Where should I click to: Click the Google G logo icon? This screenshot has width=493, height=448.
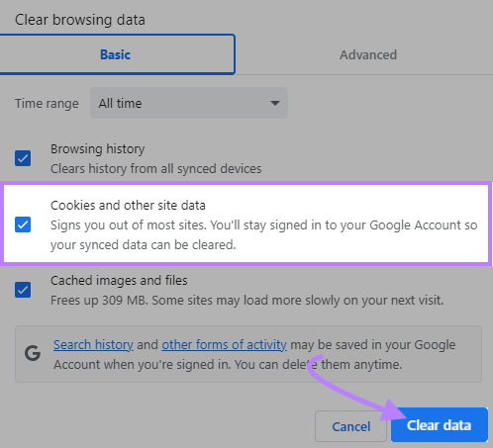[x=33, y=353]
